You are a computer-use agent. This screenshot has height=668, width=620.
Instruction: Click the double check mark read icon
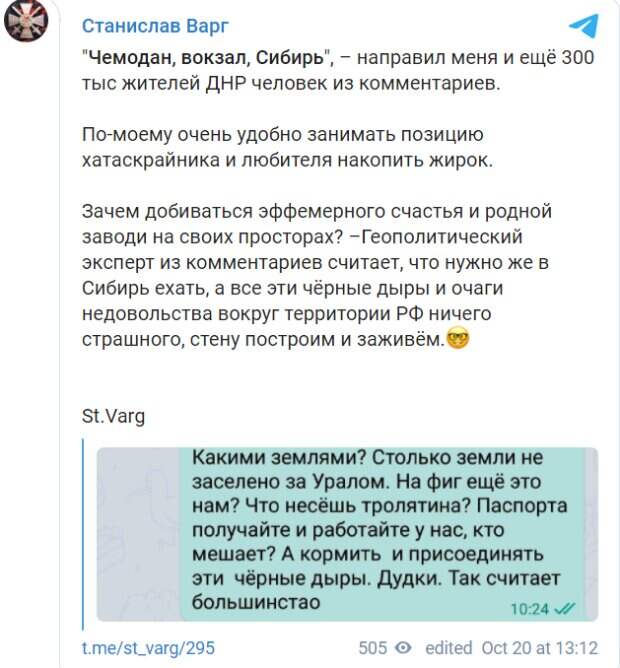click(564, 607)
